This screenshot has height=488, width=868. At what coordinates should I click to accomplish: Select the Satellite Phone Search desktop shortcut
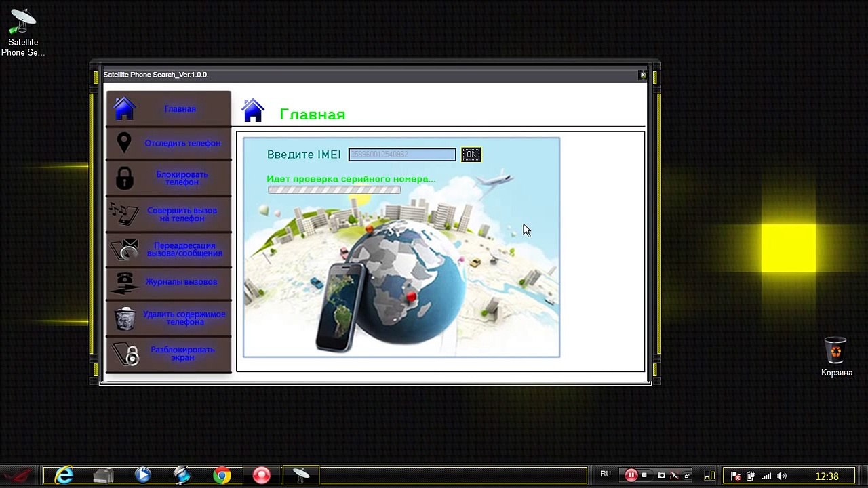[x=23, y=33]
